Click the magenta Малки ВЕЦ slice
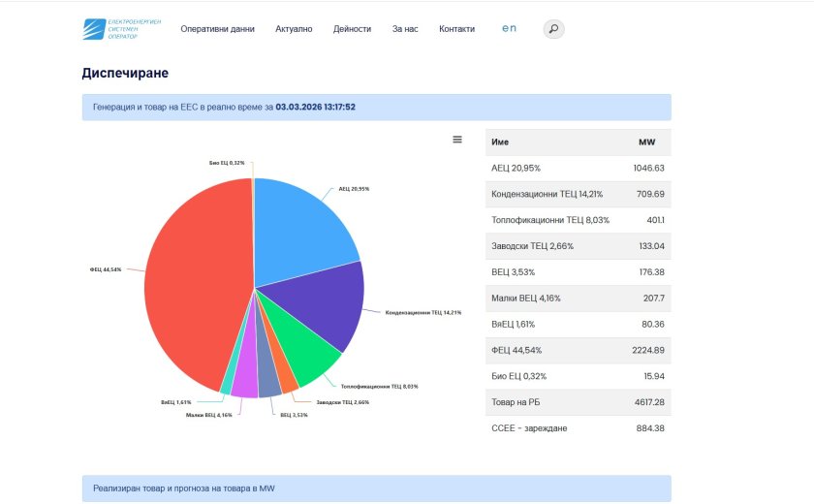 [x=244, y=380]
